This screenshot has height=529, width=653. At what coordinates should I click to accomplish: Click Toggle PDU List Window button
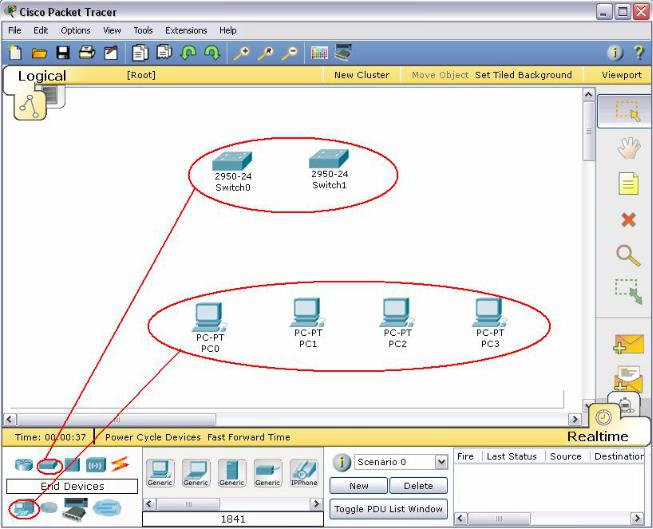coord(389,509)
